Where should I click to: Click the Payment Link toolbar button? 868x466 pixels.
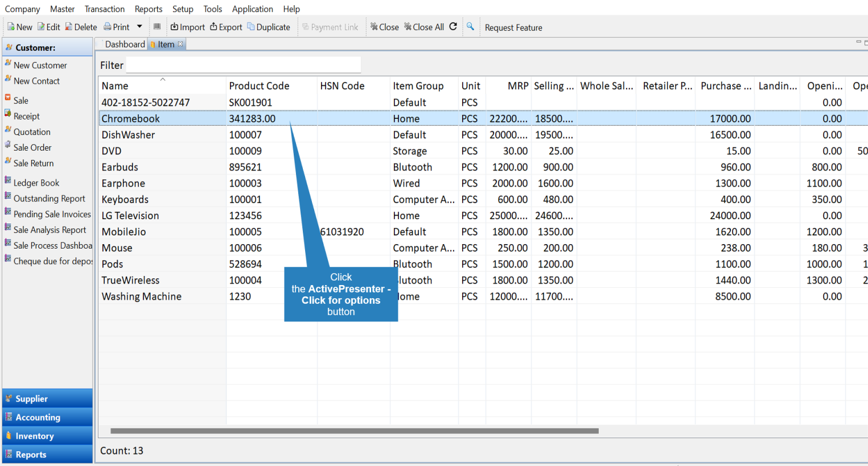tap(330, 27)
